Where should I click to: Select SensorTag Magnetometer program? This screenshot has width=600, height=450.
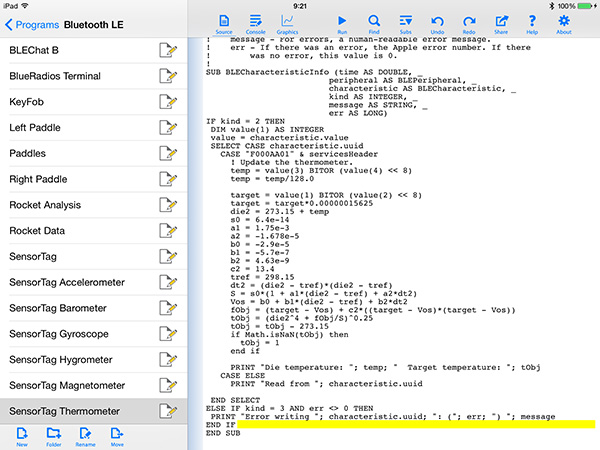[94, 385]
